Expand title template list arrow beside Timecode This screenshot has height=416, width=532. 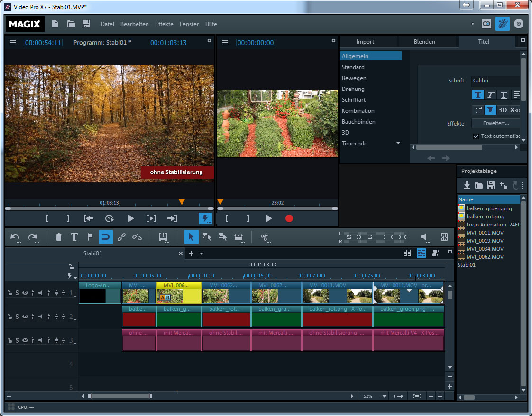pyautogui.click(x=398, y=143)
